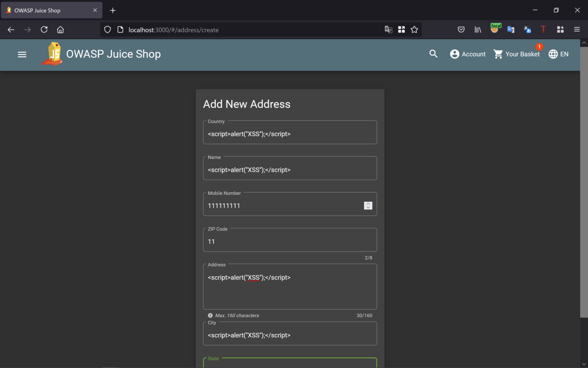Open the Library bookshelf icon
This screenshot has height=368, width=588.
click(x=478, y=30)
